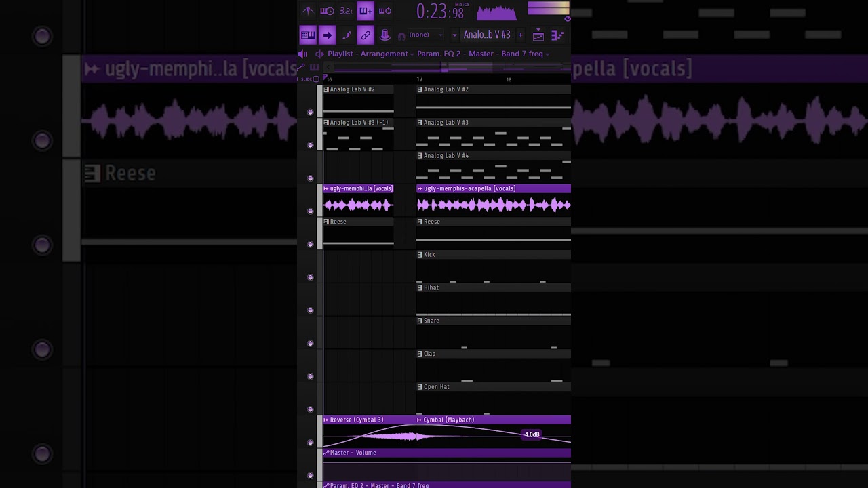Enable step editing footprints icon
Image resolution: width=868 pixels, height=488 pixels.
tap(347, 35)
